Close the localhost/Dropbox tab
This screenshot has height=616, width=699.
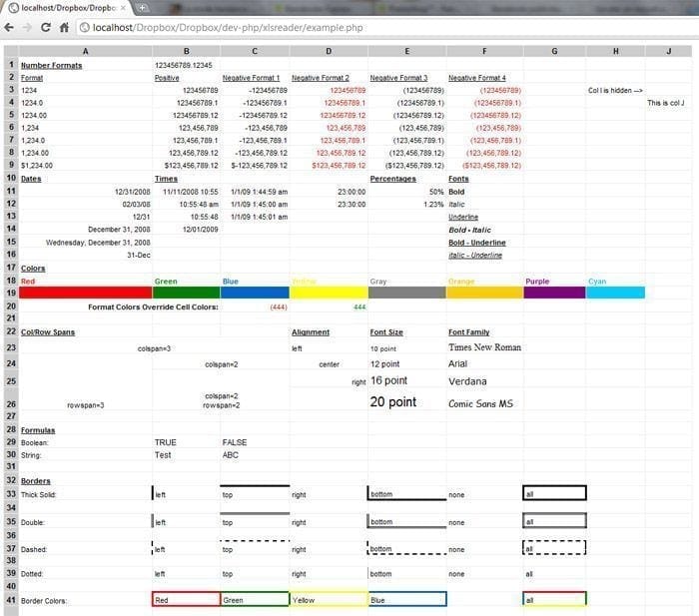pos(123,8)
